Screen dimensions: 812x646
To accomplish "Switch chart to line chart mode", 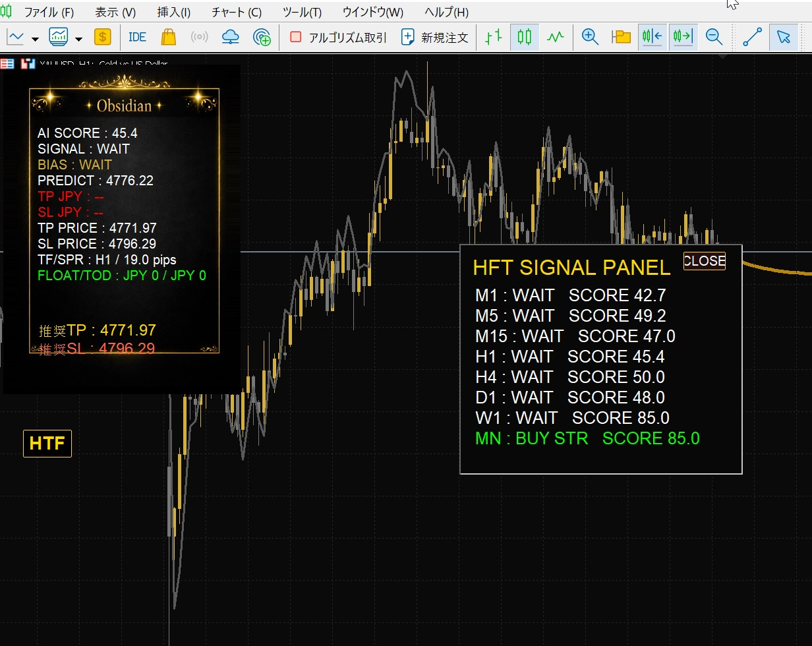I will (556, 37).
